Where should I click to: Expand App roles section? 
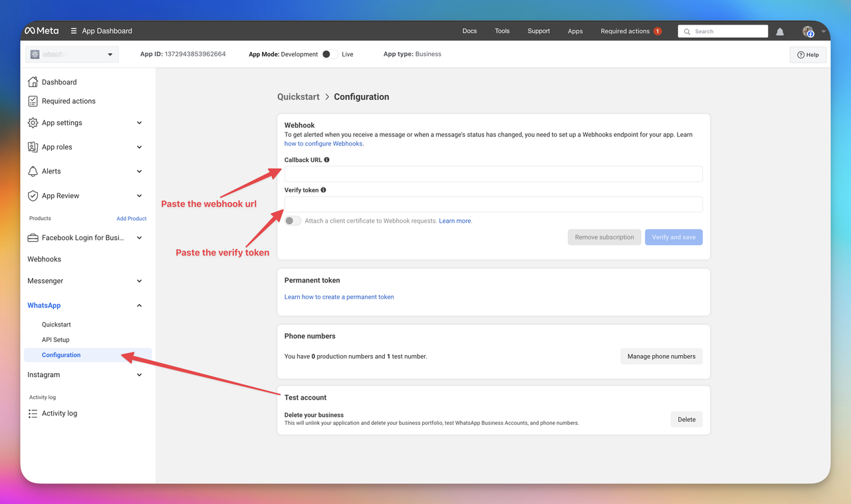pos(139,147)
